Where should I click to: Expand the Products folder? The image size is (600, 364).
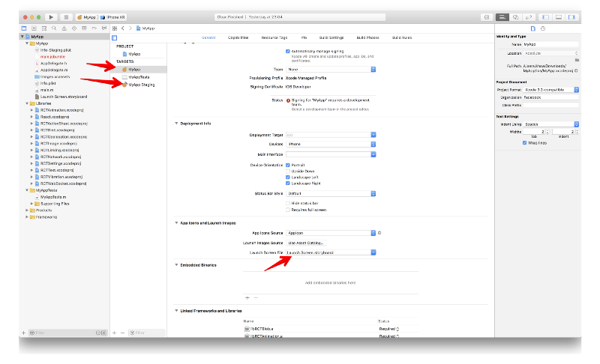click(x=27, y=210)
